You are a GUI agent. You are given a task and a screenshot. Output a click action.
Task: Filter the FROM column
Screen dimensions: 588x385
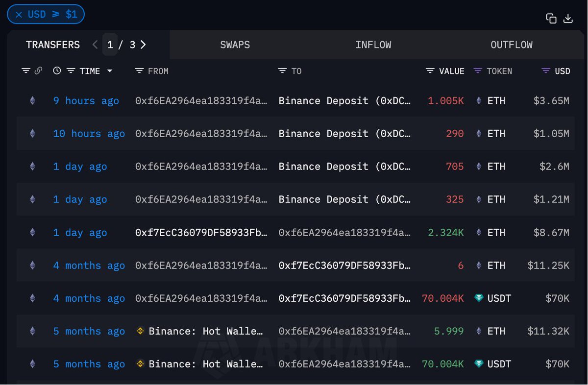[x=139, y=71]
